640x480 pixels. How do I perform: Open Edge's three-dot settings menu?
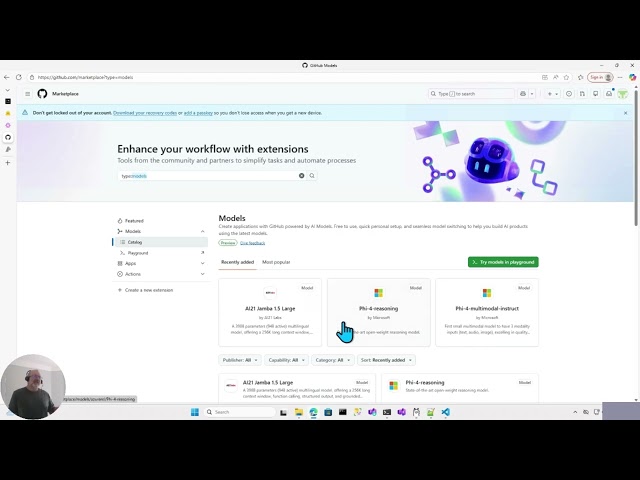pos(620,77)
